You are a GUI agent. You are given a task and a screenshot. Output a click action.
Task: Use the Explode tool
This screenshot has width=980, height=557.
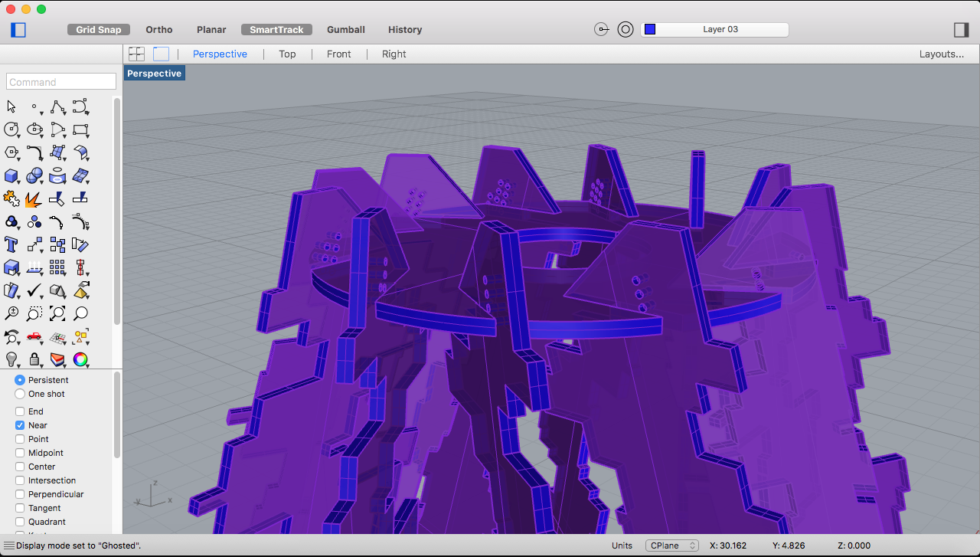[x=34, y=198]
